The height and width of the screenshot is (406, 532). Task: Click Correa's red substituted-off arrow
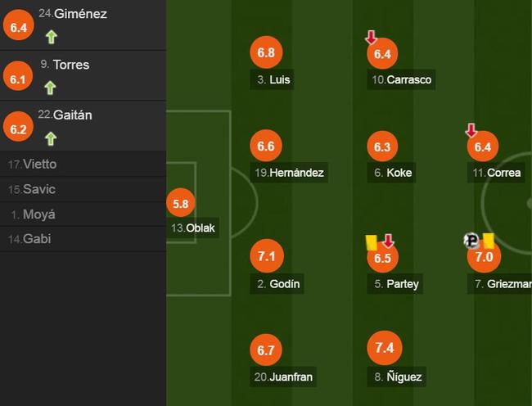tap(471, 130)
